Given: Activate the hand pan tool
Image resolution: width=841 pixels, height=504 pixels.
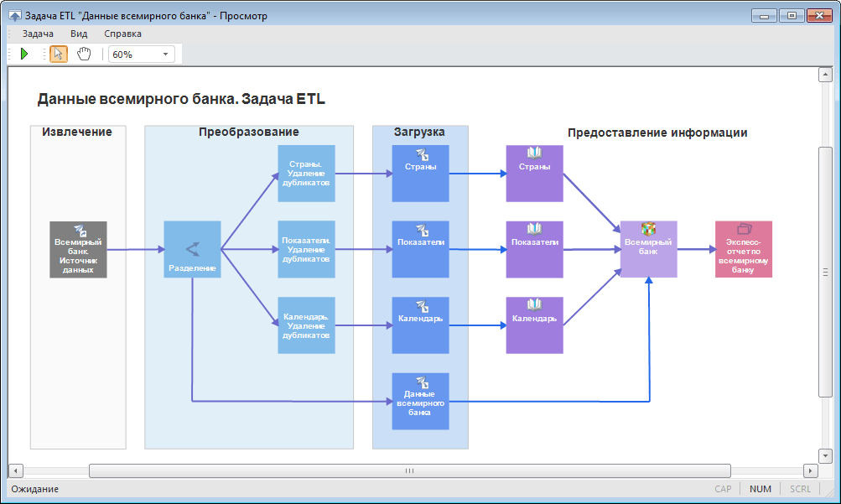Looking at the screenshot, I should click(84, 55).
